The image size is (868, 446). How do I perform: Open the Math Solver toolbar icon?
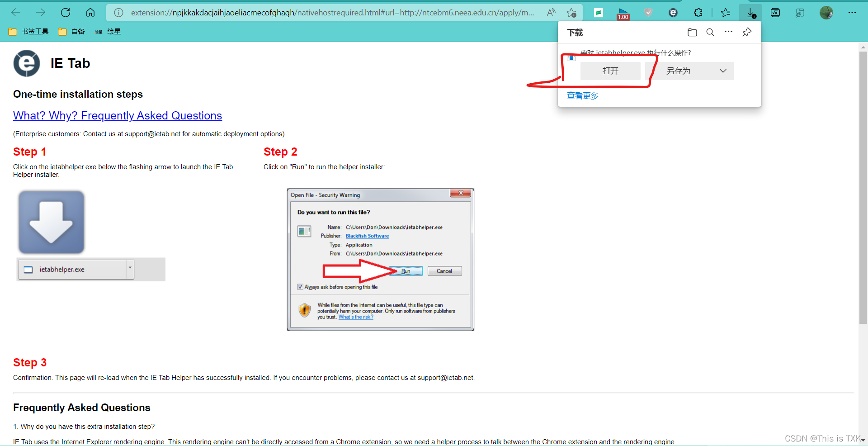pyautogui.click(x=775, y=13)
